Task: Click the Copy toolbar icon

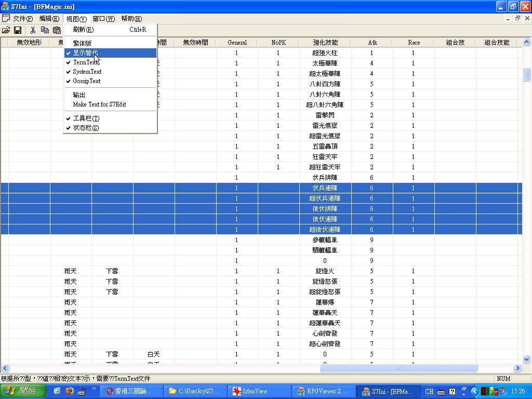Action: [x=45, y=30]
